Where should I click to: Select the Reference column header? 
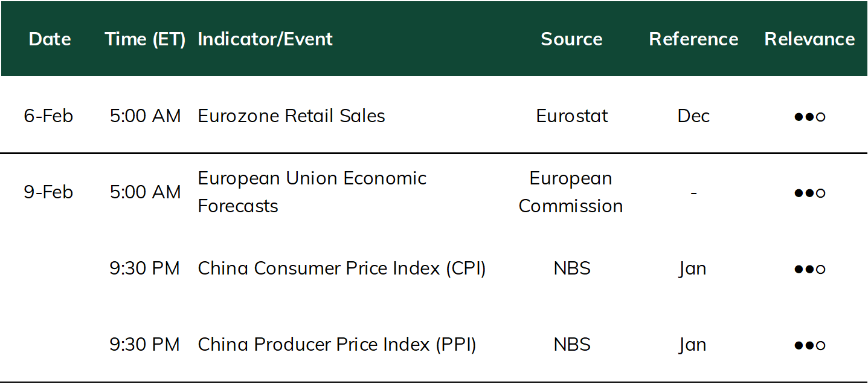pos(693,39)
